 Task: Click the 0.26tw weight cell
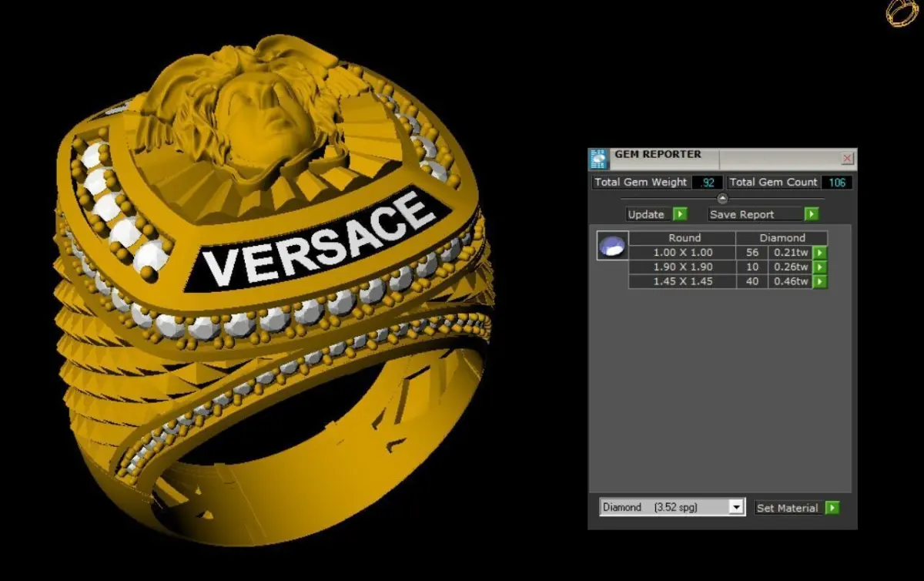(x=790, y=267)
